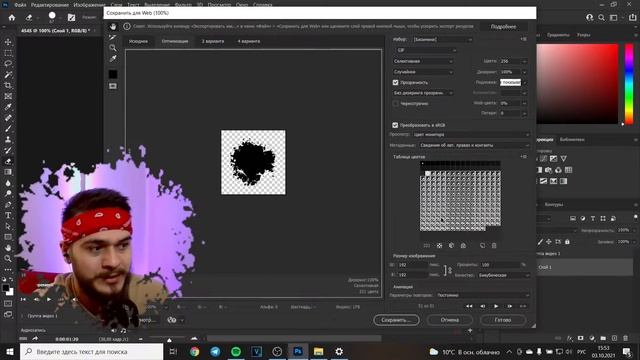Click the trash icon under color table
The height and width of the screenshot is (360, 640).
pyautogui.click(x=494, y=246)
